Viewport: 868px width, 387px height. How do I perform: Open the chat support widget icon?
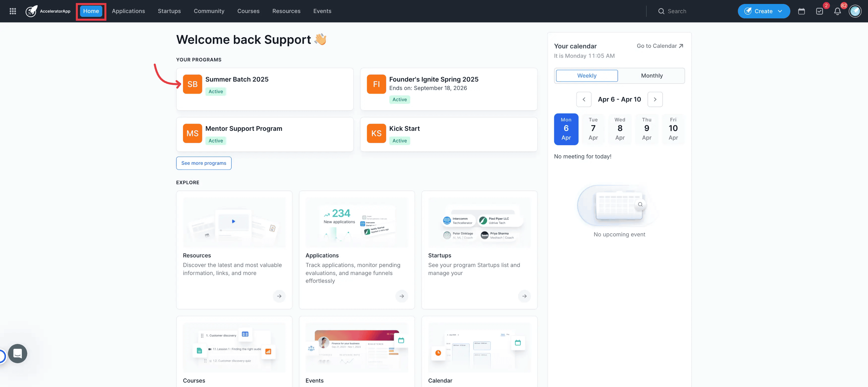pos(18,353)
